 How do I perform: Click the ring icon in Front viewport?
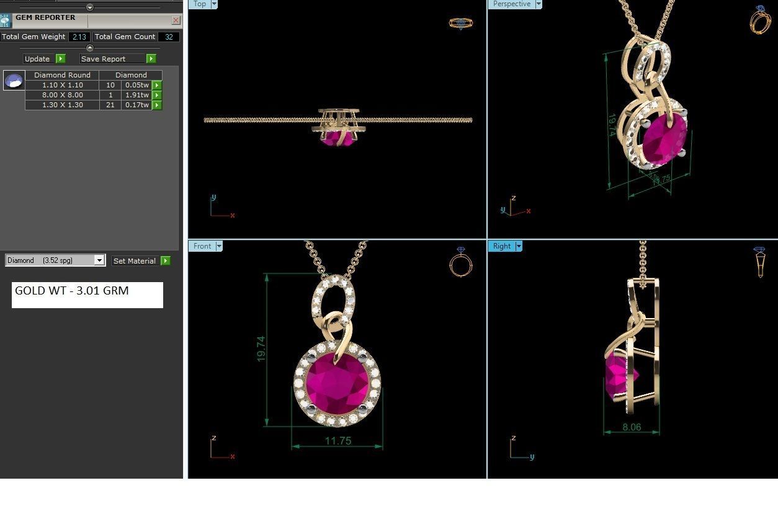pos(460,262)
